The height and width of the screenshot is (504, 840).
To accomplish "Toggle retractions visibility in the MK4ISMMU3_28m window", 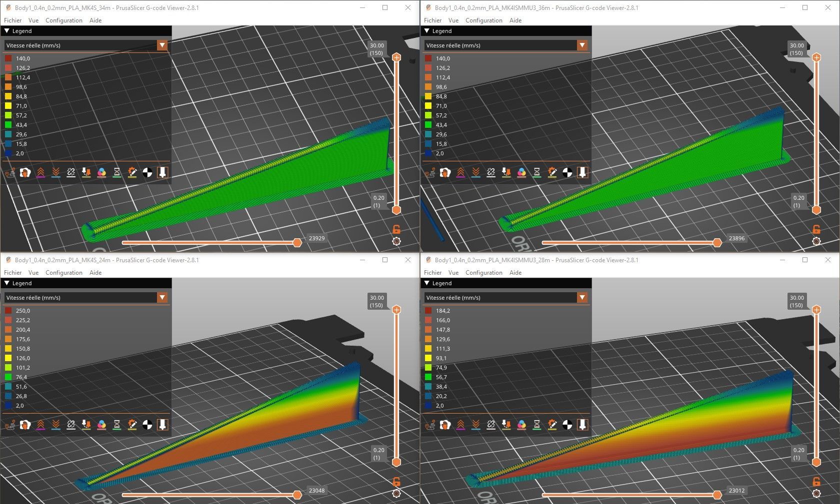I will click(460, 425).
